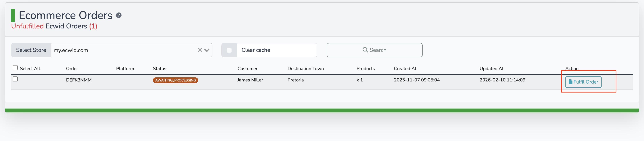Click destination town Pretoria
The height and width of the screenshot is (141, 644).
[296, 80]
